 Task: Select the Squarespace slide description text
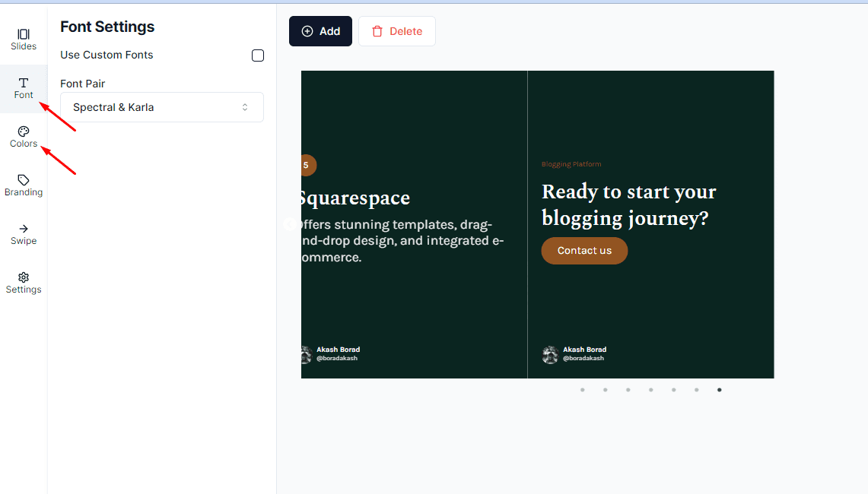tap(402, 241)
